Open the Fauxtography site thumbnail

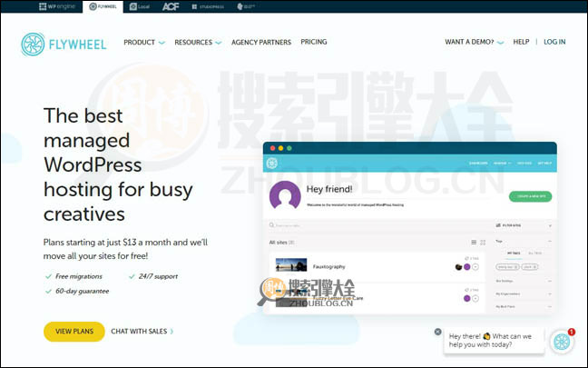pyautogui.click(x=291, y=264)
